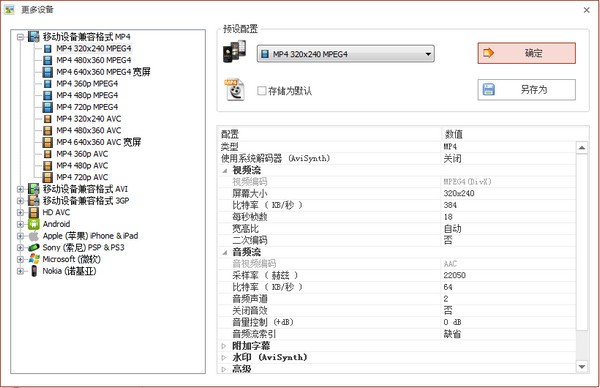This screenshot has width=600, height=388.
Task: Click the 另存为 save-as button
Action: click(526, 90)
